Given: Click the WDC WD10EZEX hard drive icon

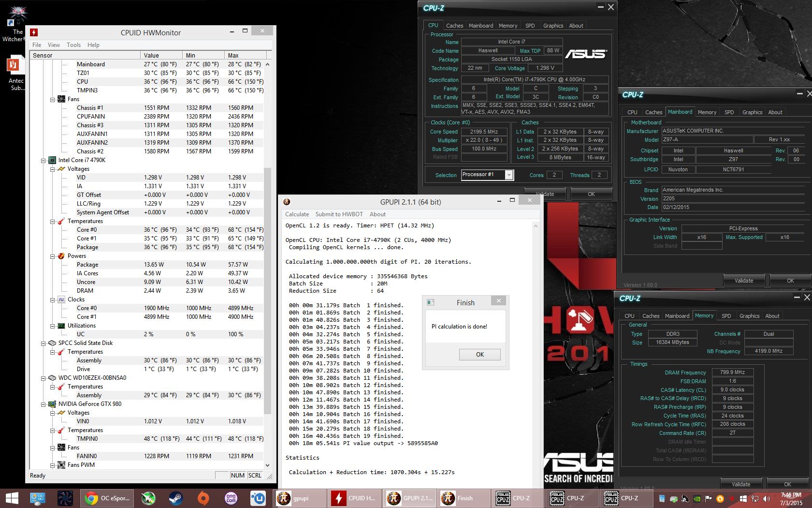Looking at the screenshot, I should click(x=52, y=378).
